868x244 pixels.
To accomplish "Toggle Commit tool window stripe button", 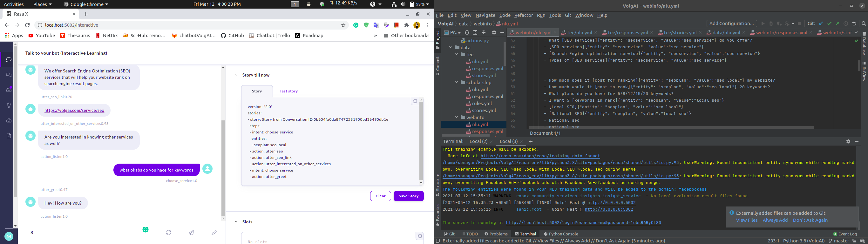I will point(438,66).
